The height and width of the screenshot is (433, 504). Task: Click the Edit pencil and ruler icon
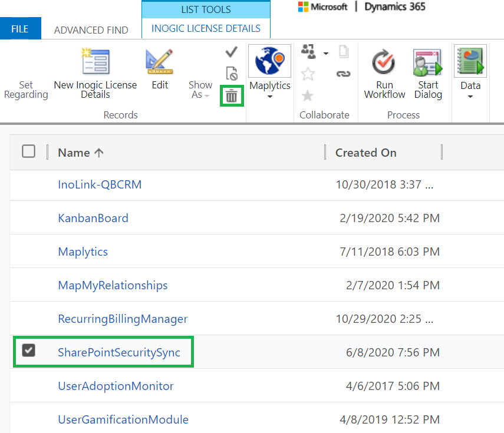(x=159, y=61)
